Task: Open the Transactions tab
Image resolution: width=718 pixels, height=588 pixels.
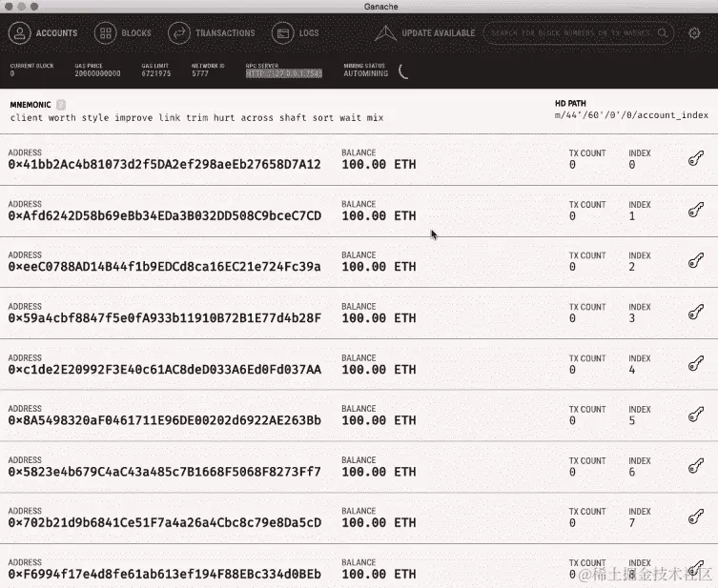Action: (x=211, y=33)
